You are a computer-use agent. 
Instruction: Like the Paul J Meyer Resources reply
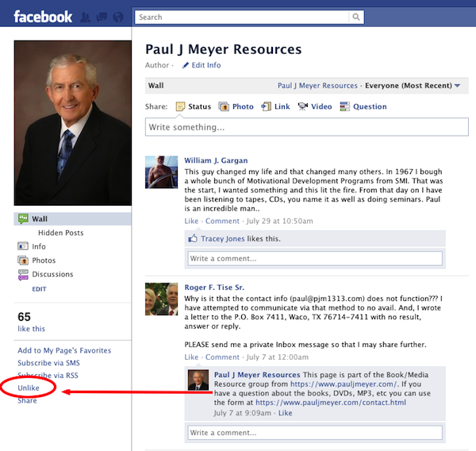coord(286,413)
